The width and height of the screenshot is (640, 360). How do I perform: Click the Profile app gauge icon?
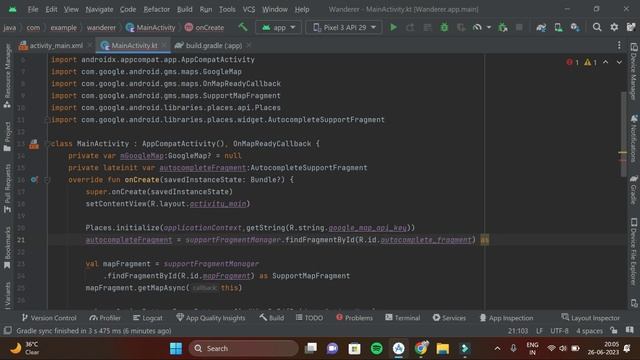(477, 27)
